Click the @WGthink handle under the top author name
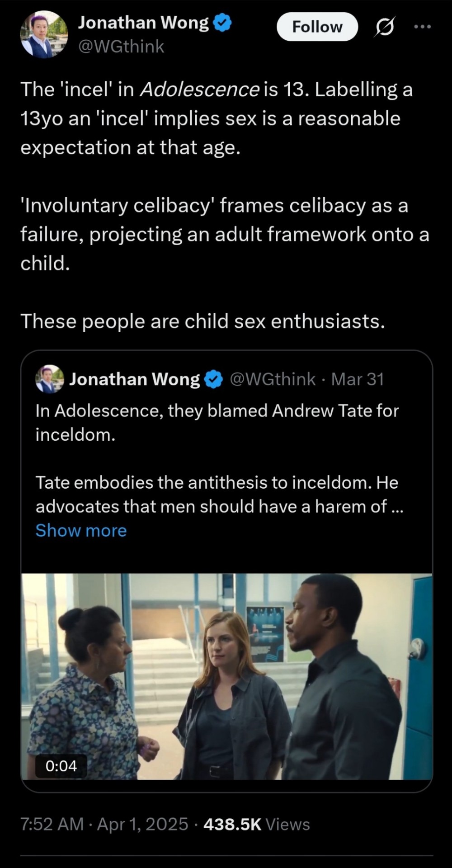Viewport: 452px width, 868px height. click(121, 47)
